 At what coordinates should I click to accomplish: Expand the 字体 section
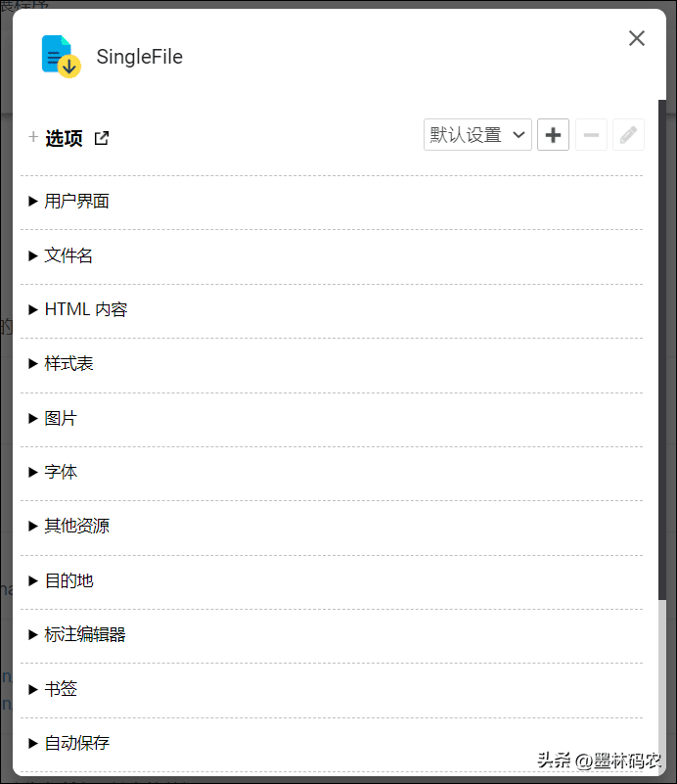(60, 473)
